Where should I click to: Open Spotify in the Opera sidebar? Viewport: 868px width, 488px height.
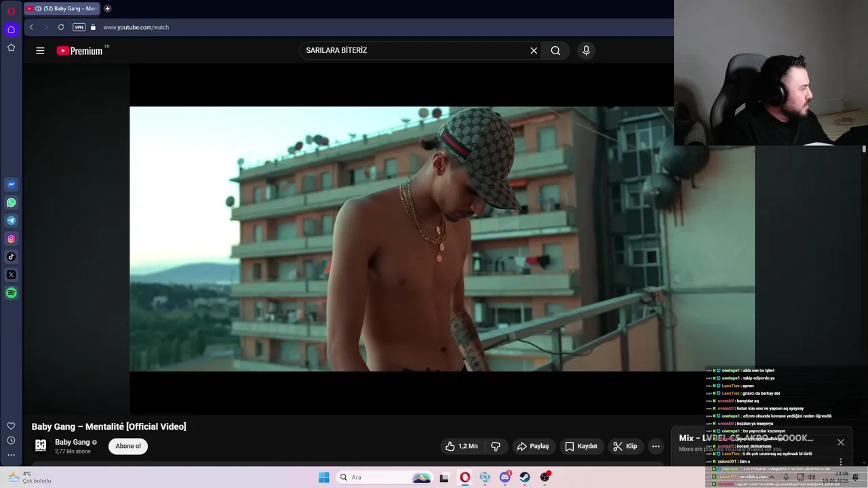[11, 293]
